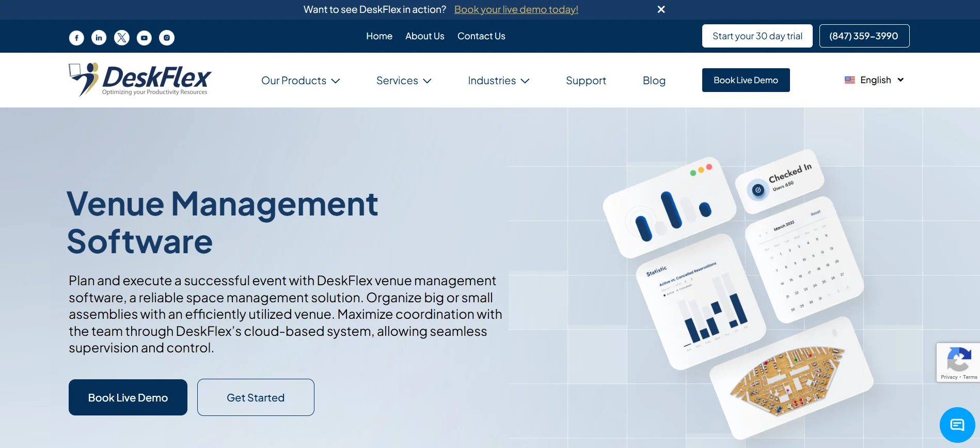980x448 pixels.
Task: Click the reCAPTCHA badge
Action: (x=958, y=362)
